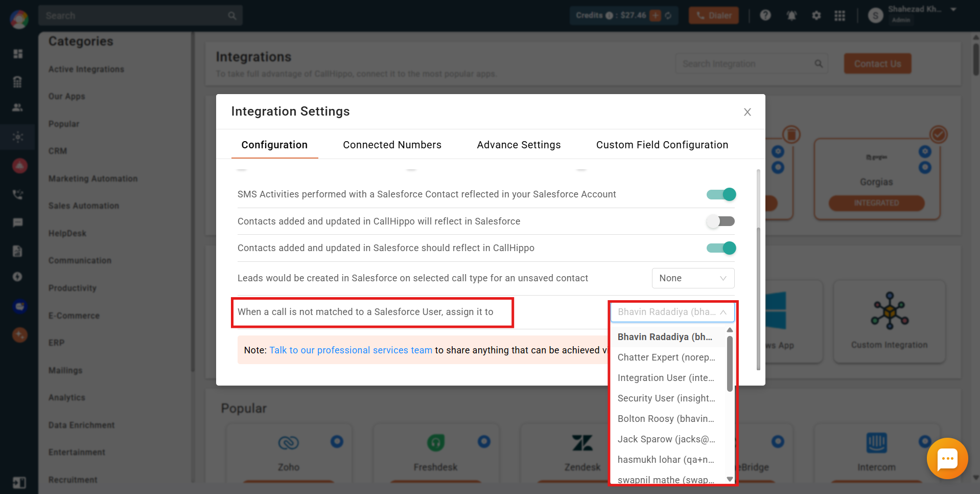Select the Configuration tab
Screen dimensions: 980x494
pos(274,145)
